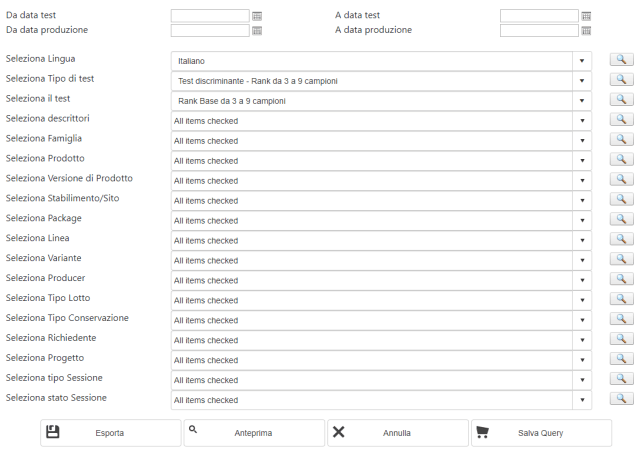Click the search icon next to Seleziona Progetto
The width and height of the screenshot is (638, 450).
point(621,359)
